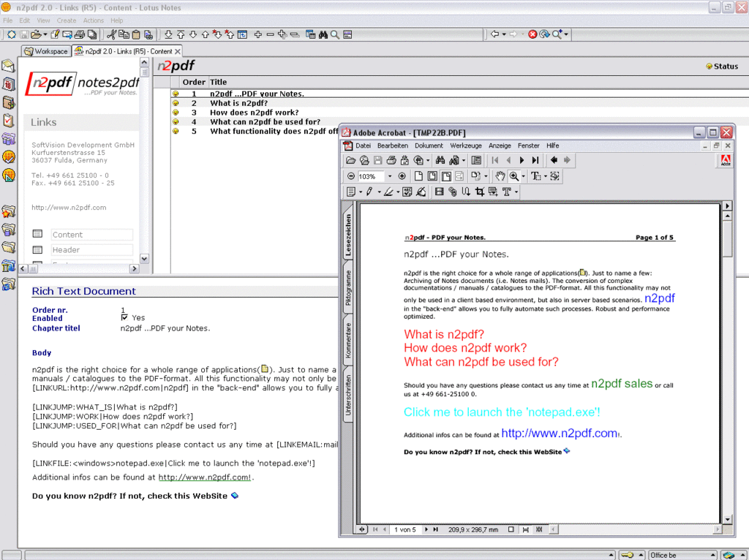Toggle the navigation pane button in Acrobat toolbar
The image size is (749, 560).
pos(476,160)
